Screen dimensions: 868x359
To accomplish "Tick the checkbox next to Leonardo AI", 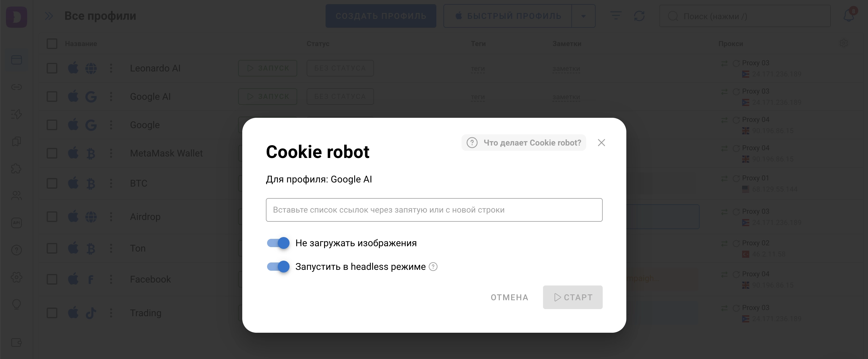I will pyautogui.click(x=52, y=68).
